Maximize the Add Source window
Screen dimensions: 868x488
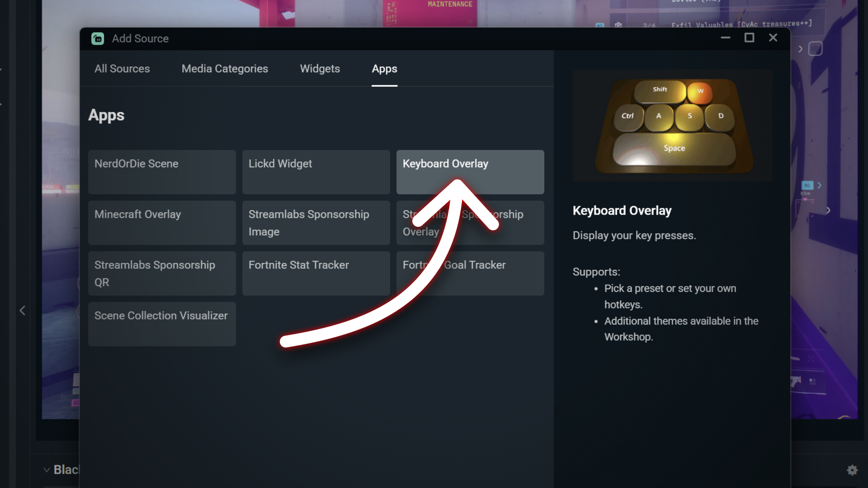coord(750,38)
